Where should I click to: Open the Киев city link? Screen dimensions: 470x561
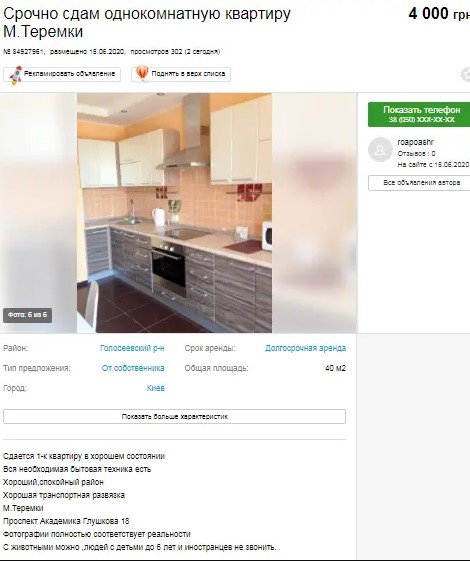(156, 388)
